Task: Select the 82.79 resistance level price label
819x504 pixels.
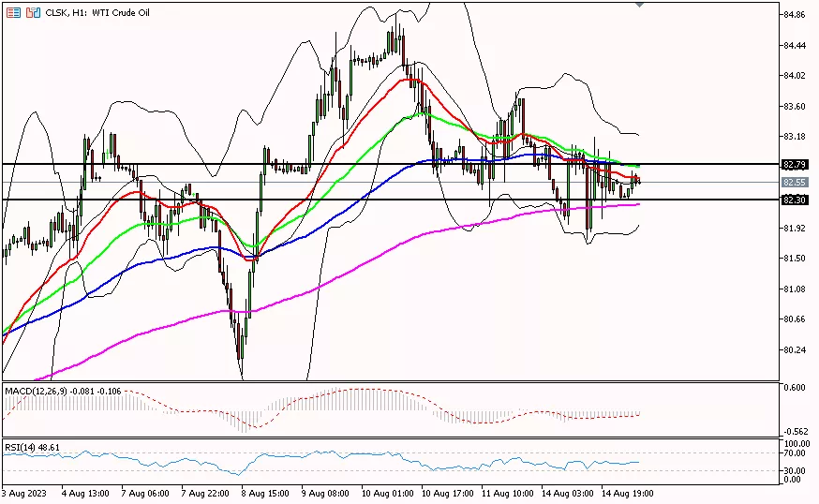Action: coord(795,165)
